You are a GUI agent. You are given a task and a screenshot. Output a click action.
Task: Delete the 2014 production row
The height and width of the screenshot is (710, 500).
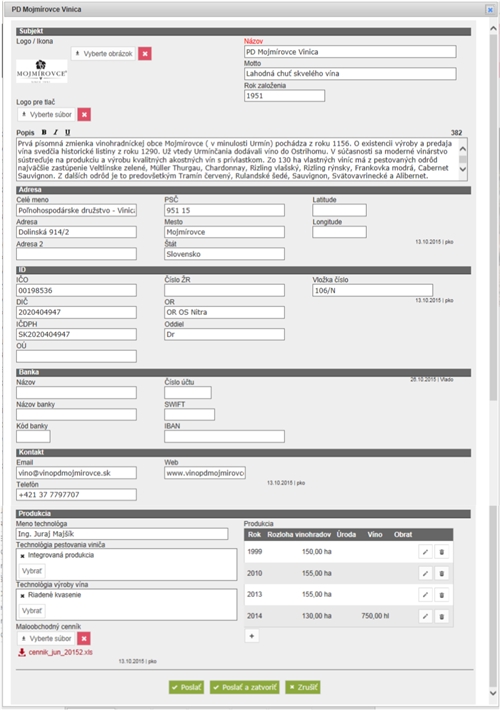442,616
